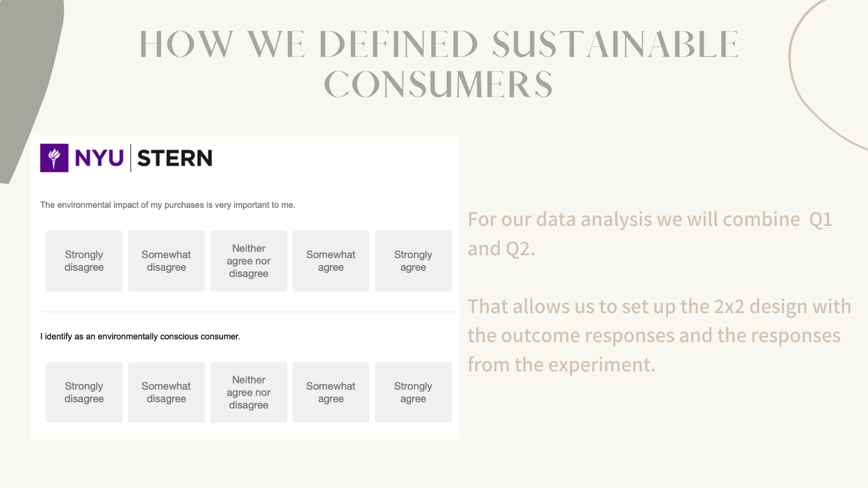868x488 pixels.
Task: Click the NYU purple text in logo
Action: click(x=99, y=158)
